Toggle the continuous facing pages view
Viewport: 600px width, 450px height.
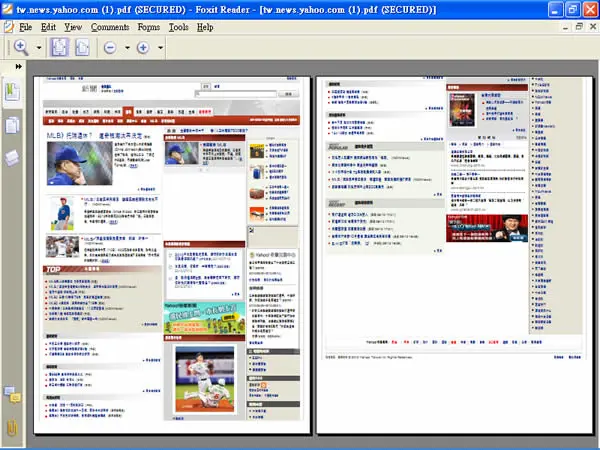pos(59,47)
